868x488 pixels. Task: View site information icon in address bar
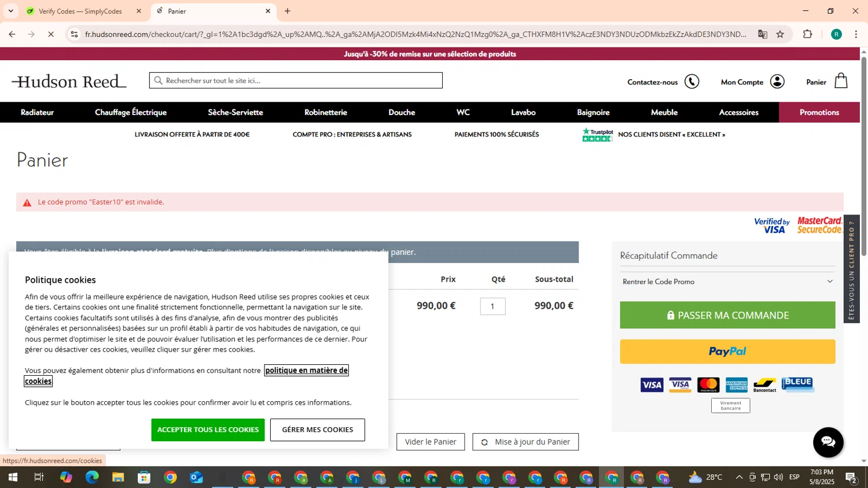pos(74,34)
